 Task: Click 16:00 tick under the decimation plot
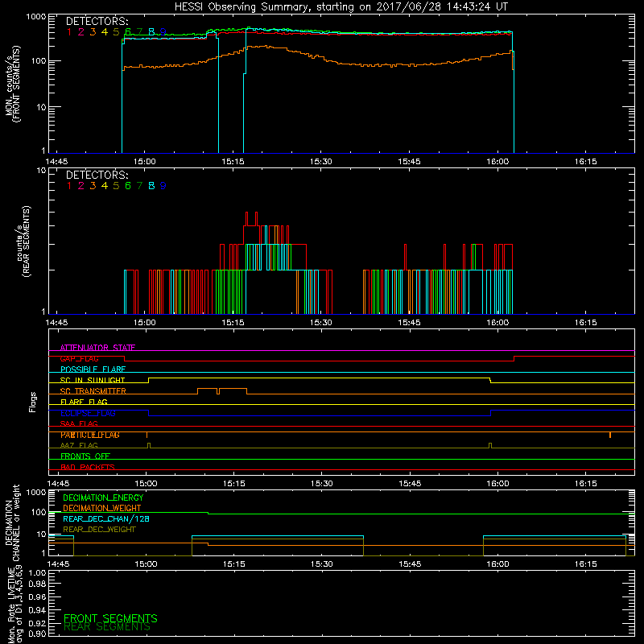coord(497,564)
